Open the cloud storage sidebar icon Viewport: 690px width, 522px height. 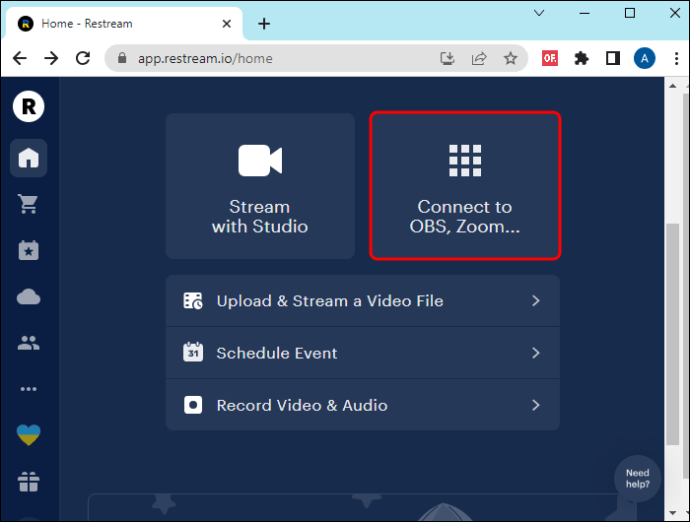pos(29,297)
